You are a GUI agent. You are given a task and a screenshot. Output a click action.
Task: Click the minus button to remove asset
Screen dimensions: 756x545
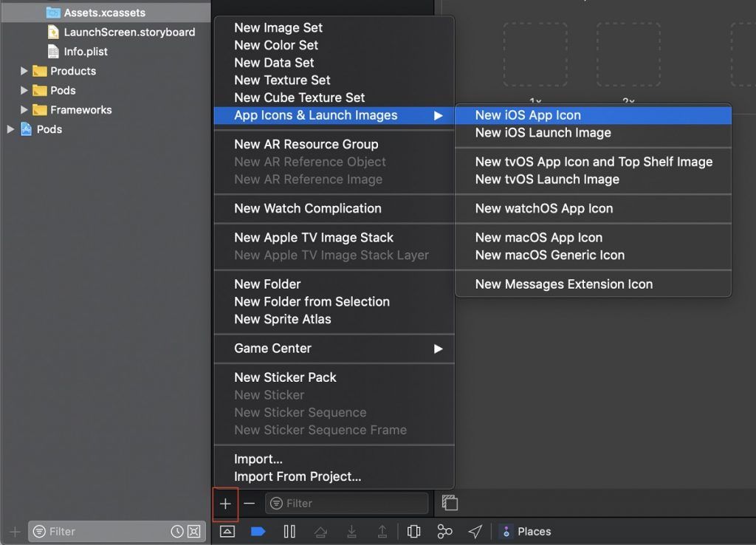[250, 504]
